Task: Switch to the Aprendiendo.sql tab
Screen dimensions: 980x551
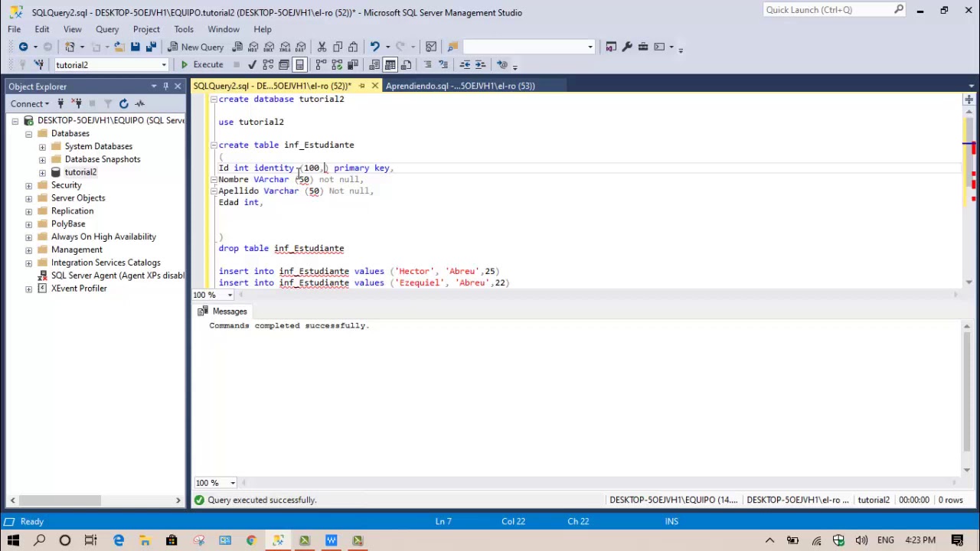Action: [460, 86]
